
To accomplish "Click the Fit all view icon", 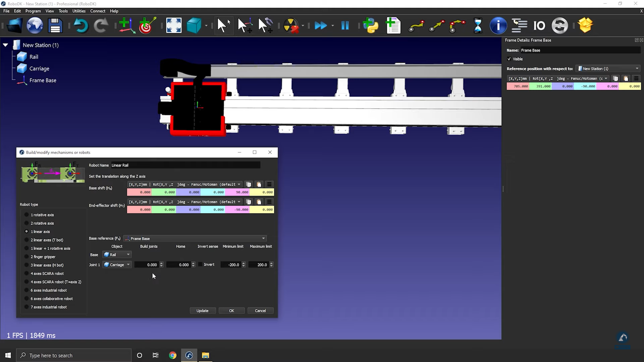I will (x=174, y=25).
